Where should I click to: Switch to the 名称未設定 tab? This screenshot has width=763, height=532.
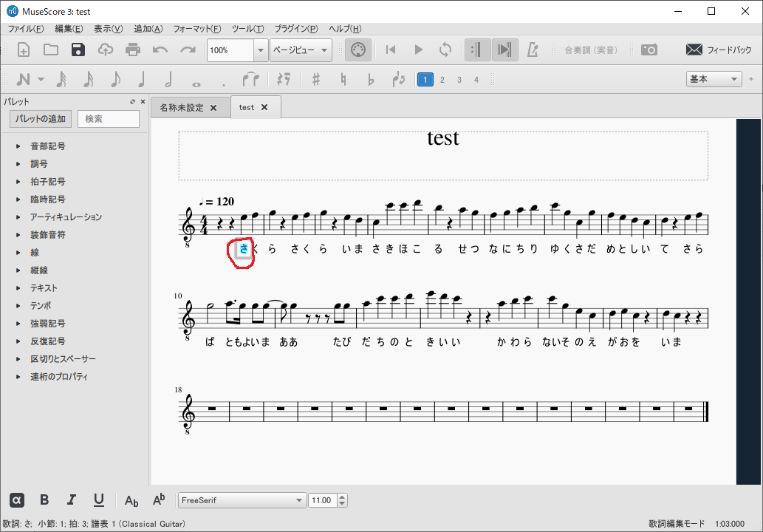[182, 108]
